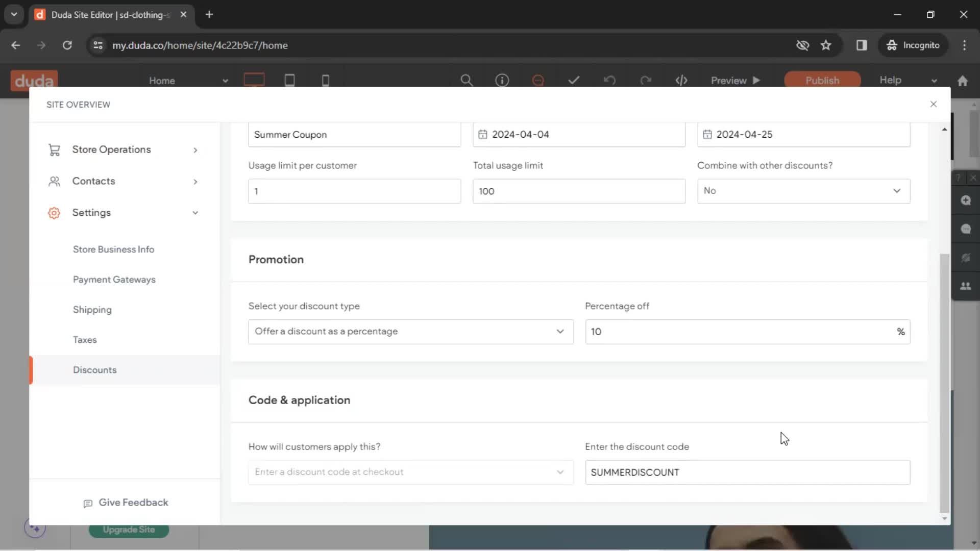Expand Store Operations submenu

[195, 150]
